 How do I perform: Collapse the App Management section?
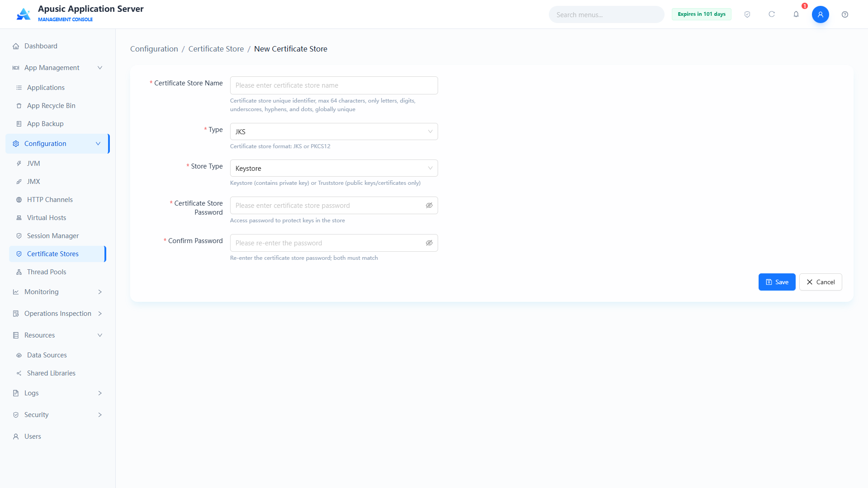[x=57, y=68]
